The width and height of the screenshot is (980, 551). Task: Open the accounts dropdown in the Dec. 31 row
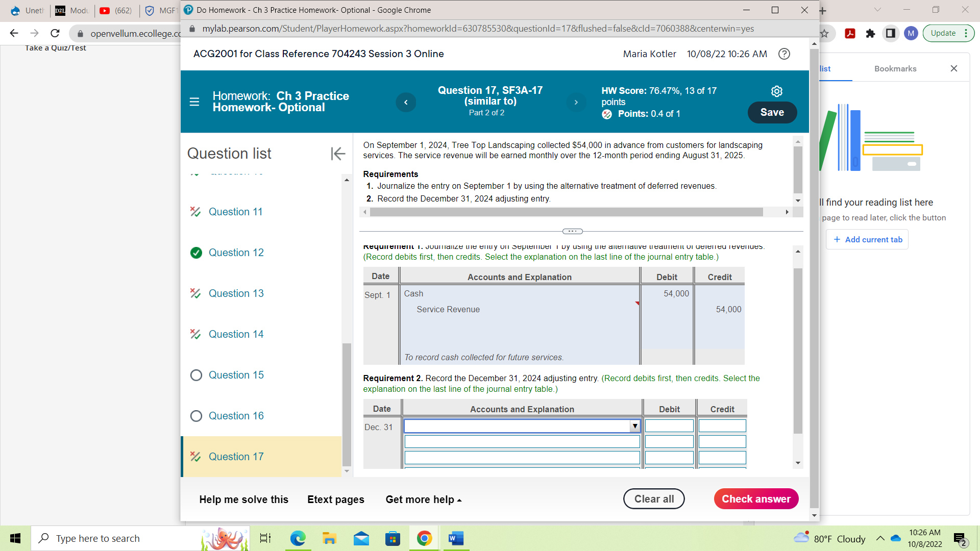click(x=634, y=425)
